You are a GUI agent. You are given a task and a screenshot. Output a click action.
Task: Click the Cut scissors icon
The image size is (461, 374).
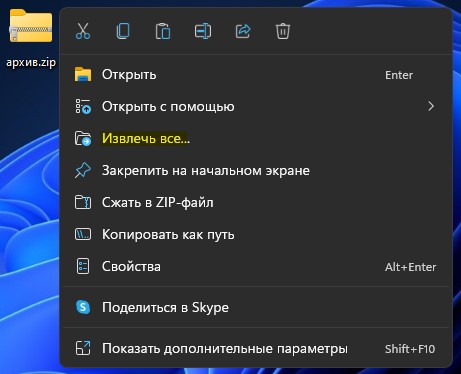[83, 31]
